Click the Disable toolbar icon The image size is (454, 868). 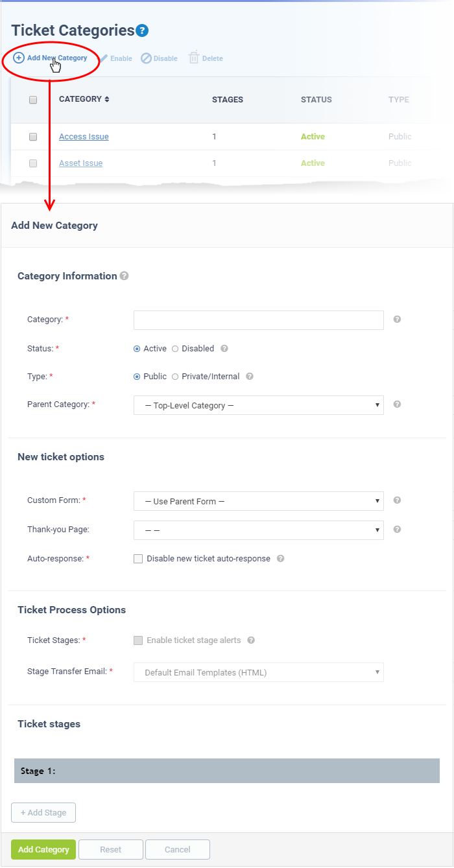point(147,58)
